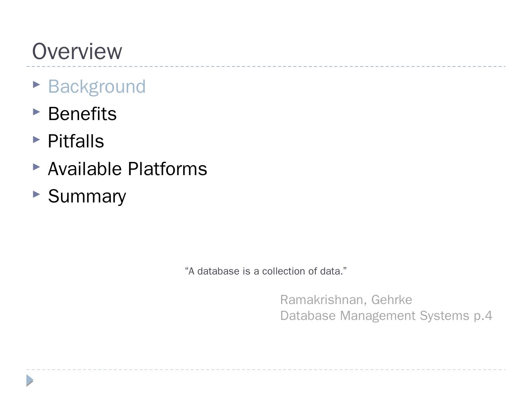This screenshot has width=532, height=399.
Task: Click the arrow bullet beside Benefits
Action: [x=36, y=112]
